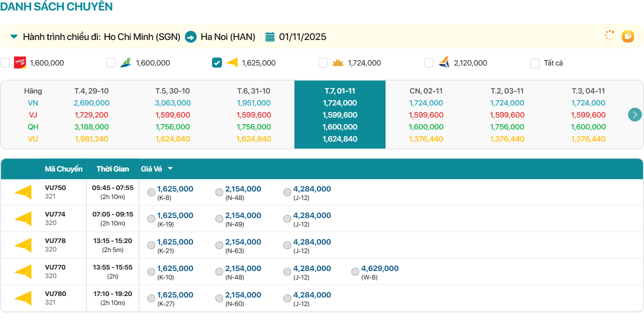Click the round arrow icon between SGN and HAN
The height and width of the screenshot is (321, 644).
click(190, 37)
